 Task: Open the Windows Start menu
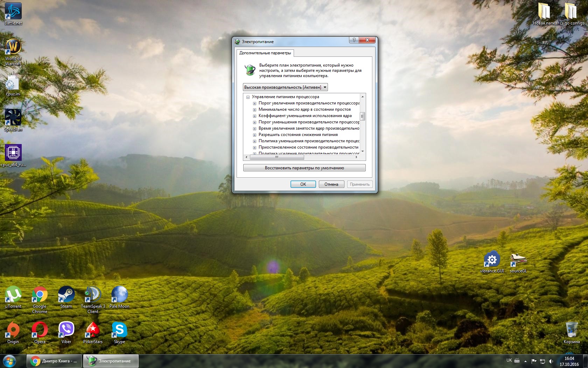[9, 361]
